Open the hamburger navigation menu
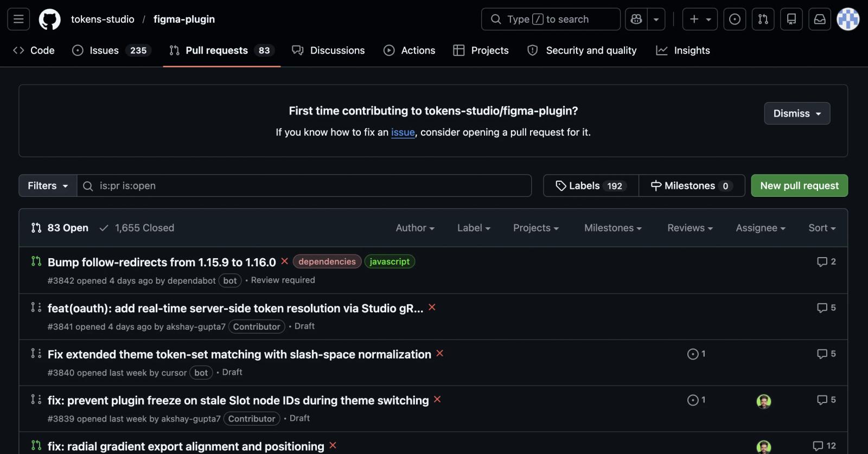The height and width of the screenshot is (454, 868). point(18,20)
